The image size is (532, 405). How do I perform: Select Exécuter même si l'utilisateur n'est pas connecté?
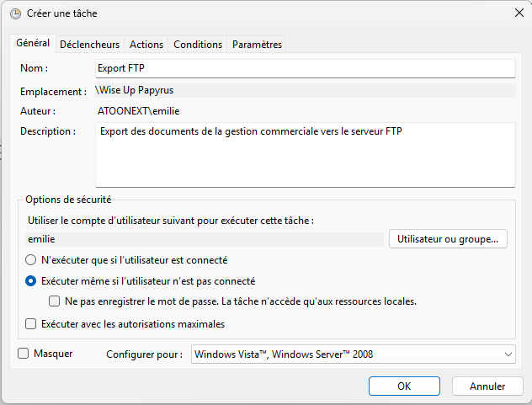click(x=31, y=281)
